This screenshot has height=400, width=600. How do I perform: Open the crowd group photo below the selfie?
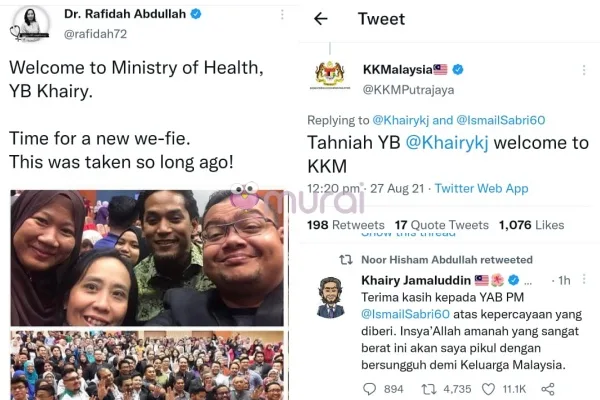tap(147, 366)
